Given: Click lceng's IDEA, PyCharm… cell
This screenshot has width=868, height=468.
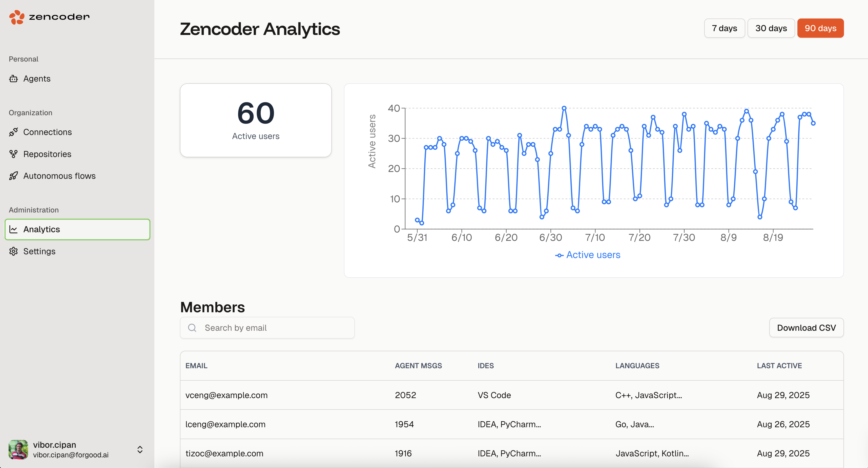Looking at the screenshot, I should (x=509, y=424).
